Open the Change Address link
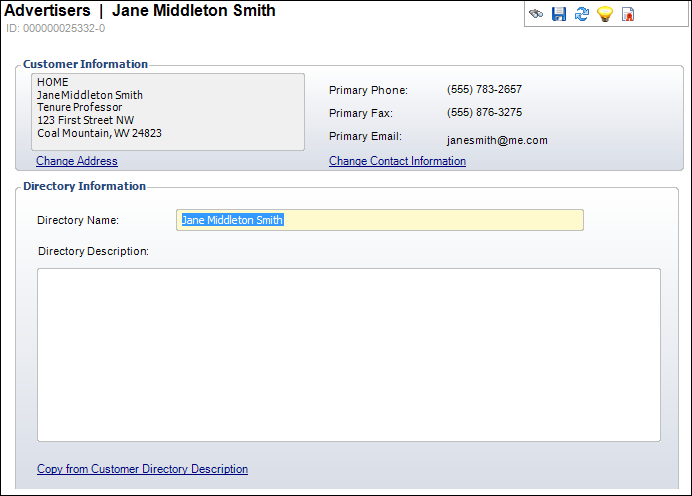This screenshot has width=692, height=496. (x=77, y=161)
